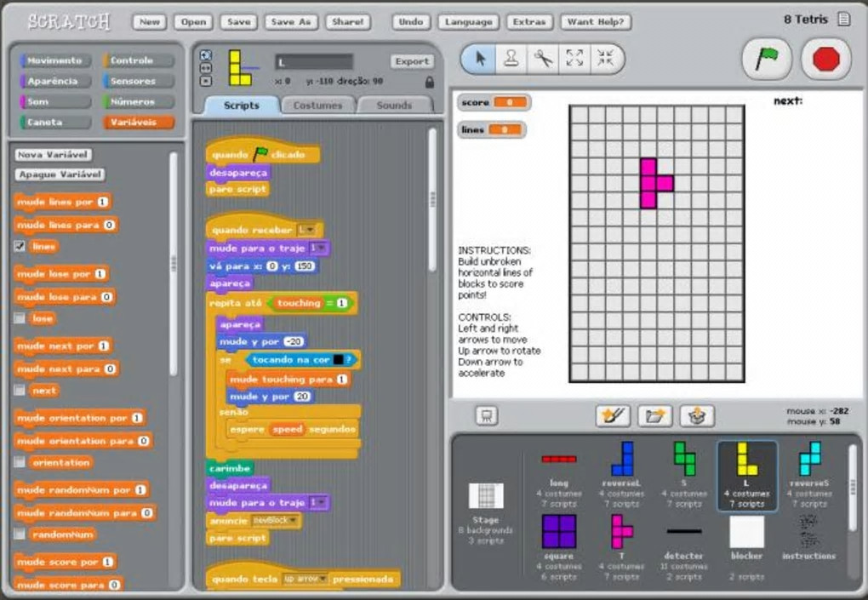
Task: Check the lose variable checkbox
Action: 20,318
